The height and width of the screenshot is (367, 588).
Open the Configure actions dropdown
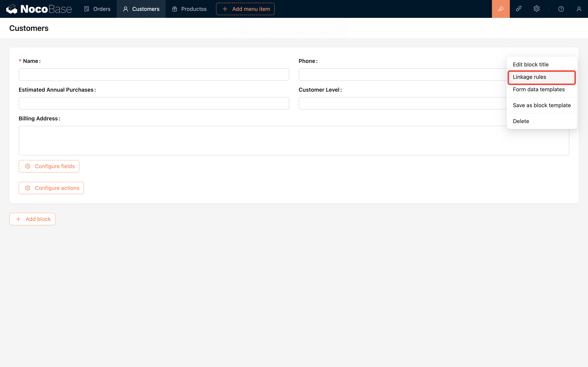click(51, 188)
